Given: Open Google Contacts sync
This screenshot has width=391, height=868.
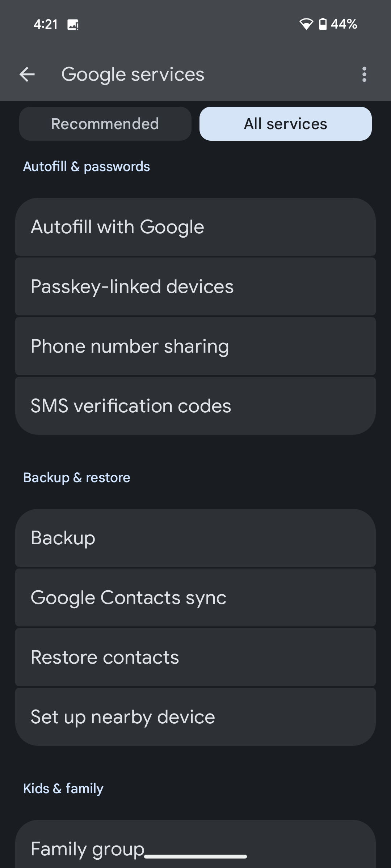Looking at the screenshot, I should click(x=195, y=597).
